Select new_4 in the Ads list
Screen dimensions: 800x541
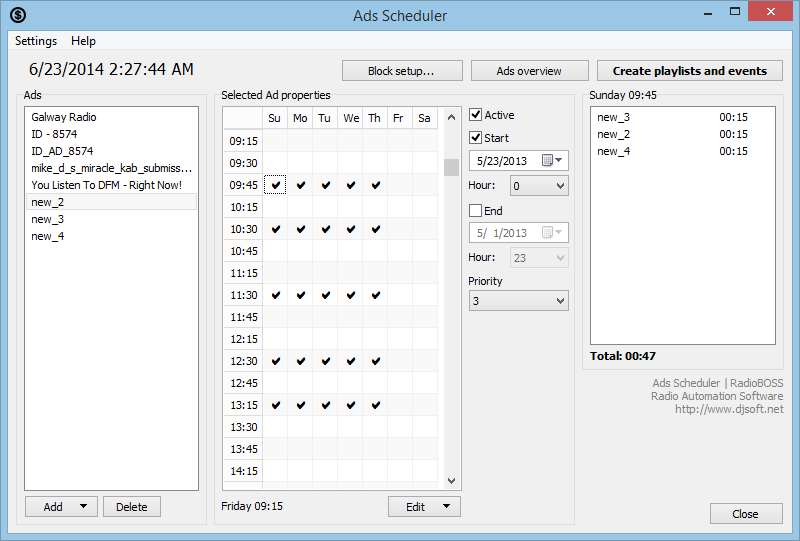[111, 236]
